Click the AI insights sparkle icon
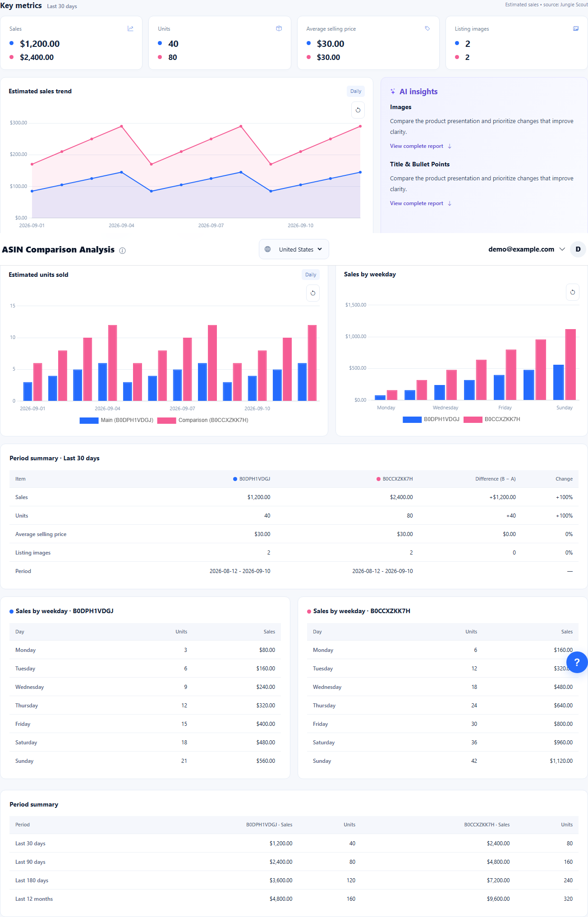 (x=393, y=92)
